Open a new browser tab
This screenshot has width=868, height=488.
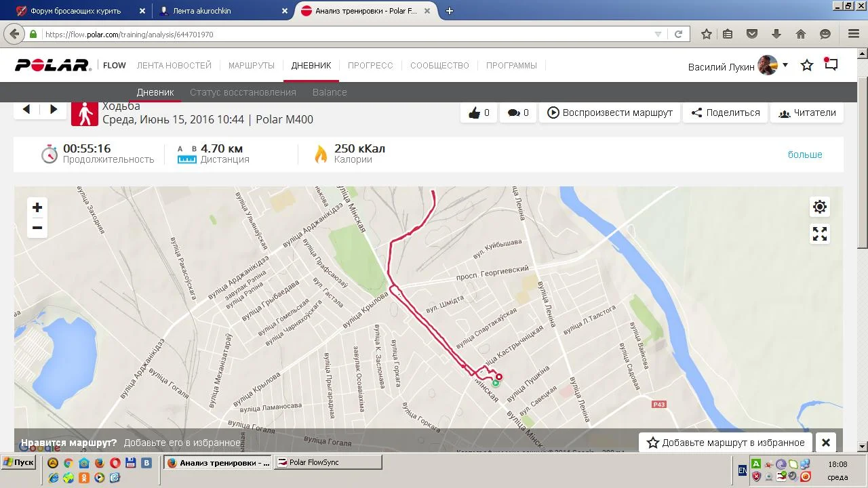tap(449, 11)
